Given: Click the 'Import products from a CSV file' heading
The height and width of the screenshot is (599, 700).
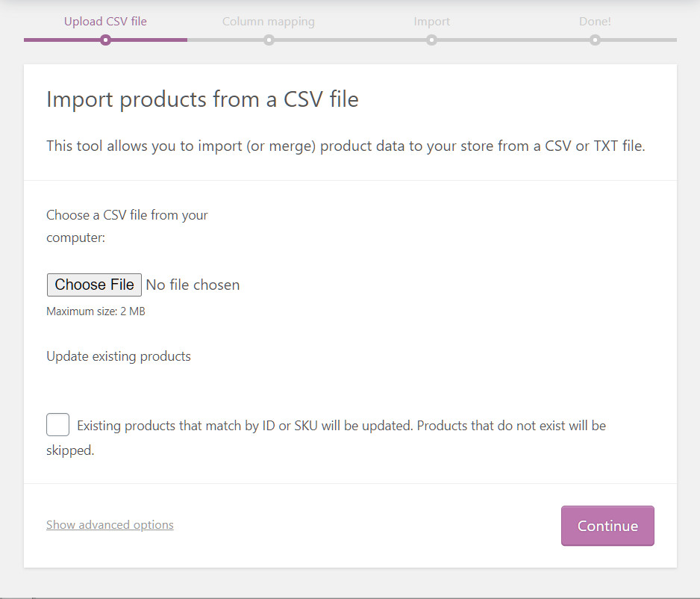Looking at the screenshot, I should (202, 99).
